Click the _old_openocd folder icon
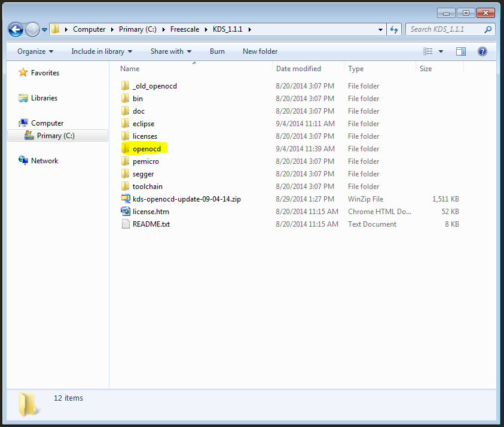The image size is (504, 427). click(x=126, y=86)
